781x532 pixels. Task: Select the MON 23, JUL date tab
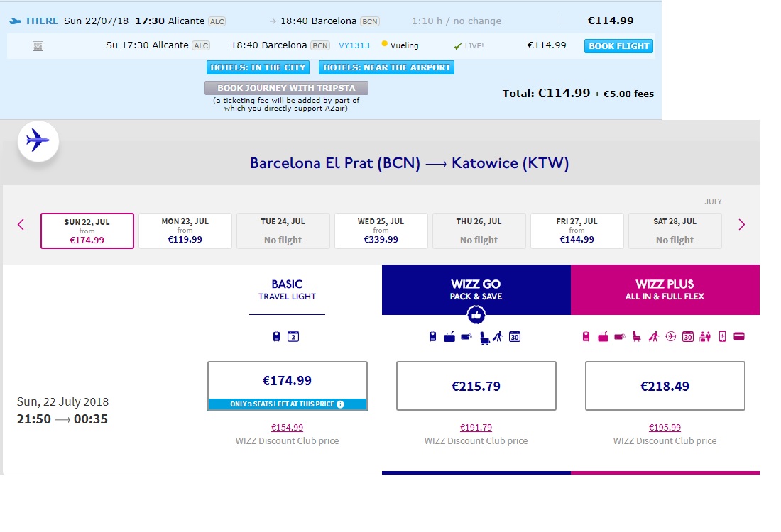(185, 231)
